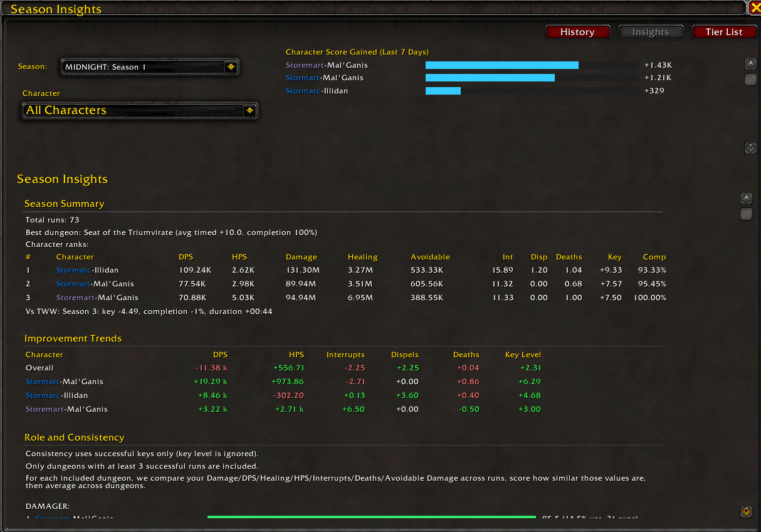Image resolution: width=761 pixels, height=532 pixels.
Task: Click insights section scroll down arrow
Action: pyautogui.click(x=746, y=511)
